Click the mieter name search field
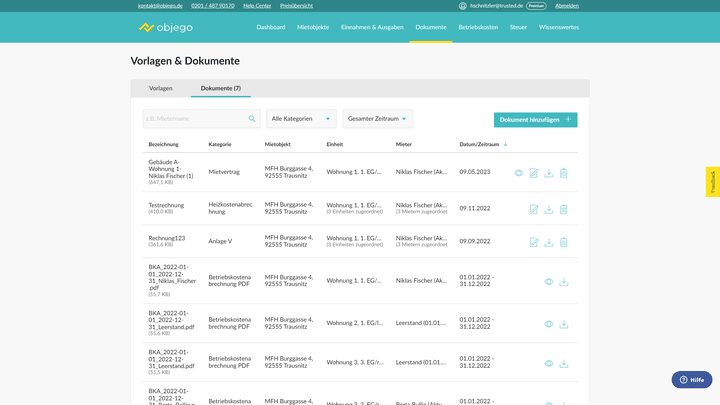The width and height of the screenshot is (720, 405). click(195, 119)
